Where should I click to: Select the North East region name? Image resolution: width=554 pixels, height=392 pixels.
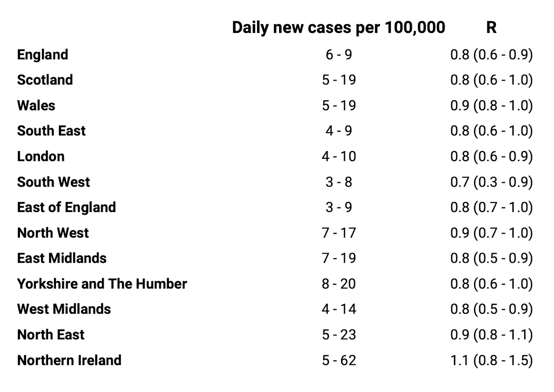point(51,335)
